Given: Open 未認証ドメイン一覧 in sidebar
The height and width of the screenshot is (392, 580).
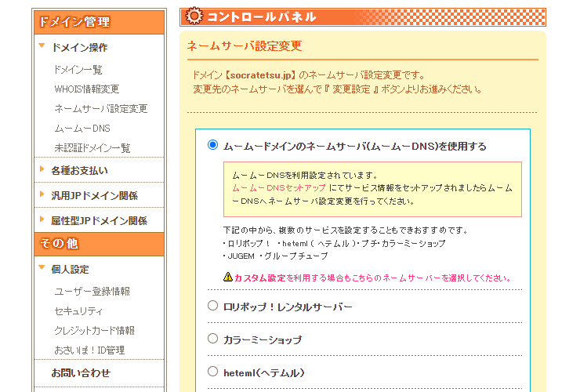Looking at the screenshot, I should tap(92, 147).
